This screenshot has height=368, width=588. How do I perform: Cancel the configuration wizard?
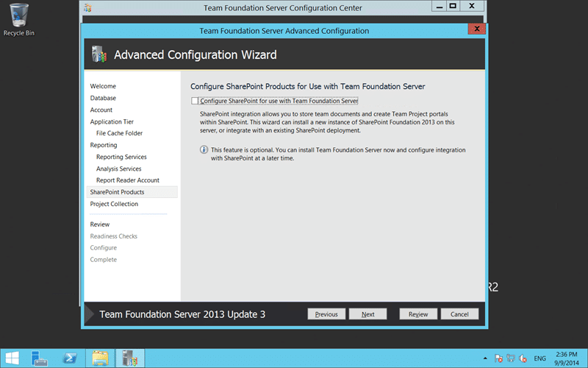459,314
